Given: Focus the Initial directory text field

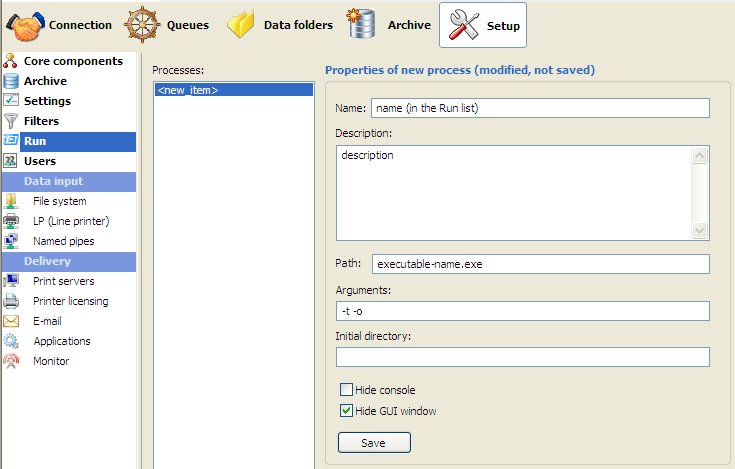Looking at the screenshot, I should click(522, 357).
